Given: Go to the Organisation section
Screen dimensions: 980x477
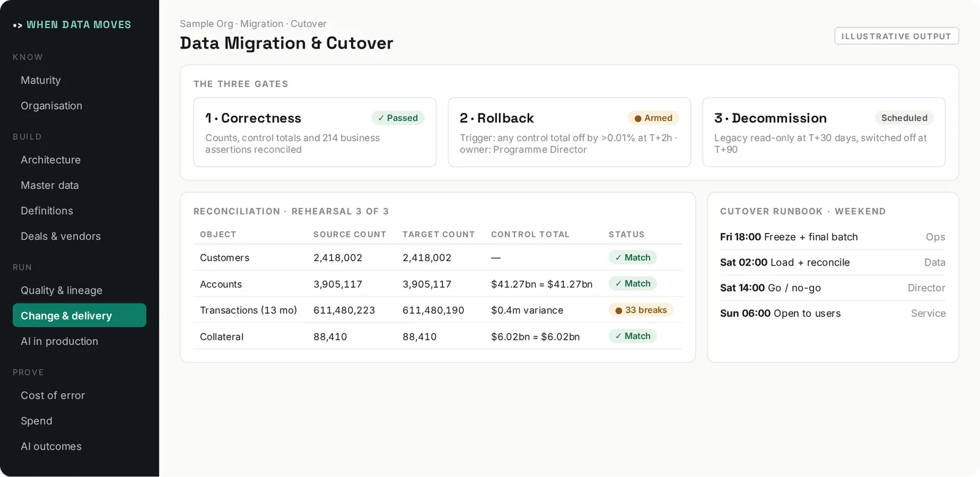Looking at the screenshot, I should 80,106.
